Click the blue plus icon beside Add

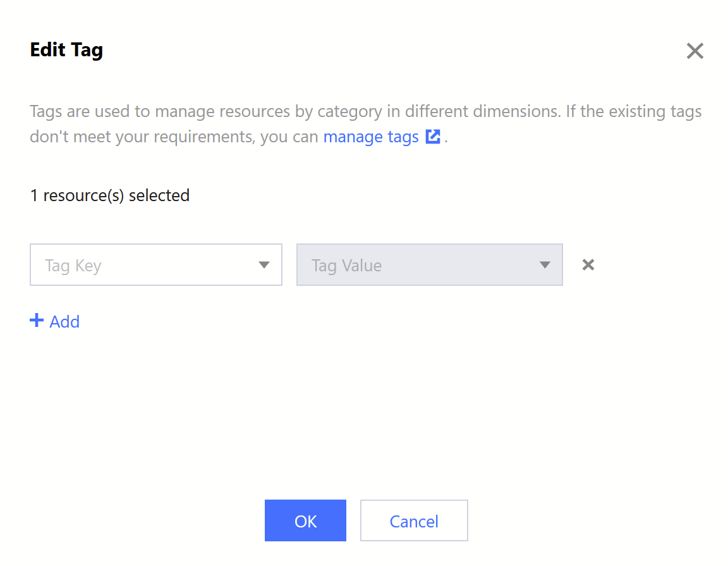click(37, 321)
